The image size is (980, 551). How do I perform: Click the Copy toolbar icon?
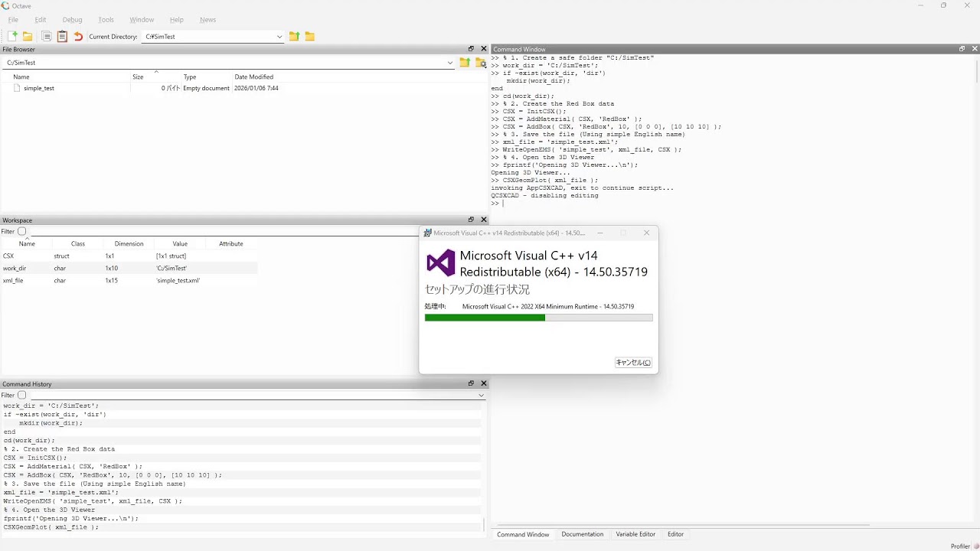click(47, 36)
